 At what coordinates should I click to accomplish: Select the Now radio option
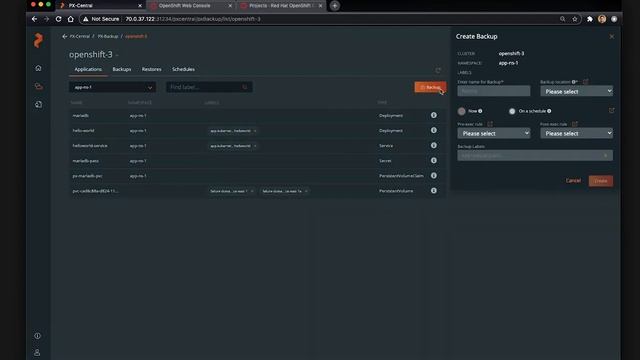[x=462, y=111]
